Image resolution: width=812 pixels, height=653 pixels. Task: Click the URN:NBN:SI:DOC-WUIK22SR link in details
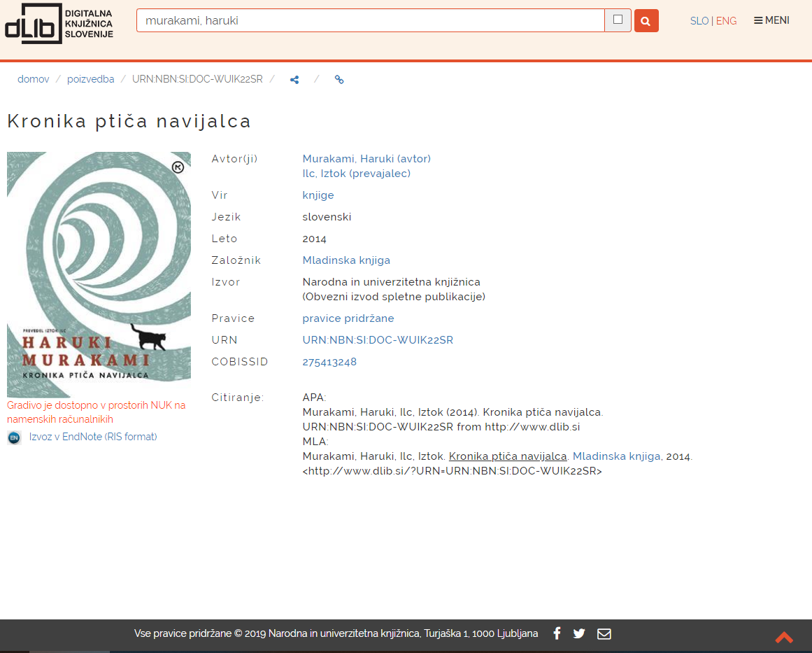[x=378, y=340]
